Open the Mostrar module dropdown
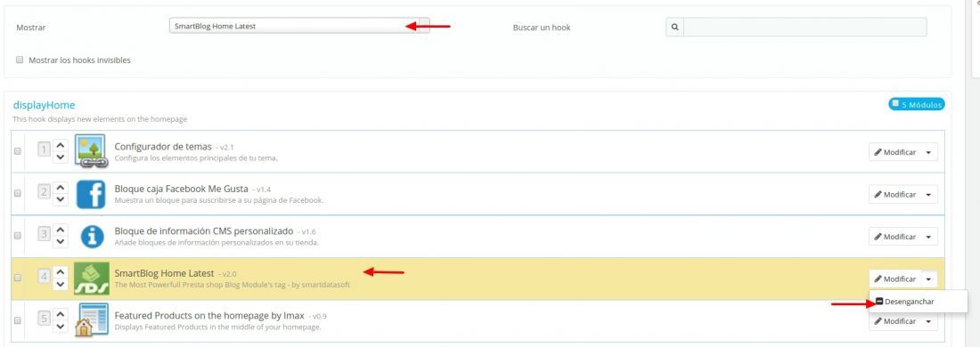Viewport: 980px width, 347px height. click(x=299, y=26)
